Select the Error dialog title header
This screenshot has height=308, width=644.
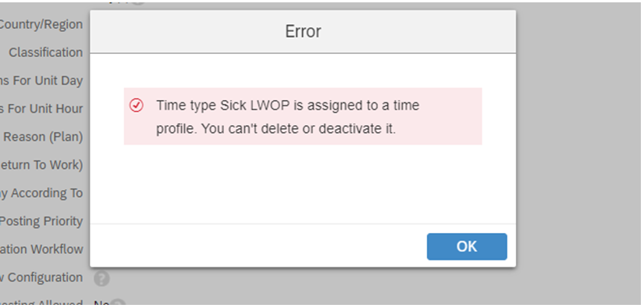click(x=303, y=32)
